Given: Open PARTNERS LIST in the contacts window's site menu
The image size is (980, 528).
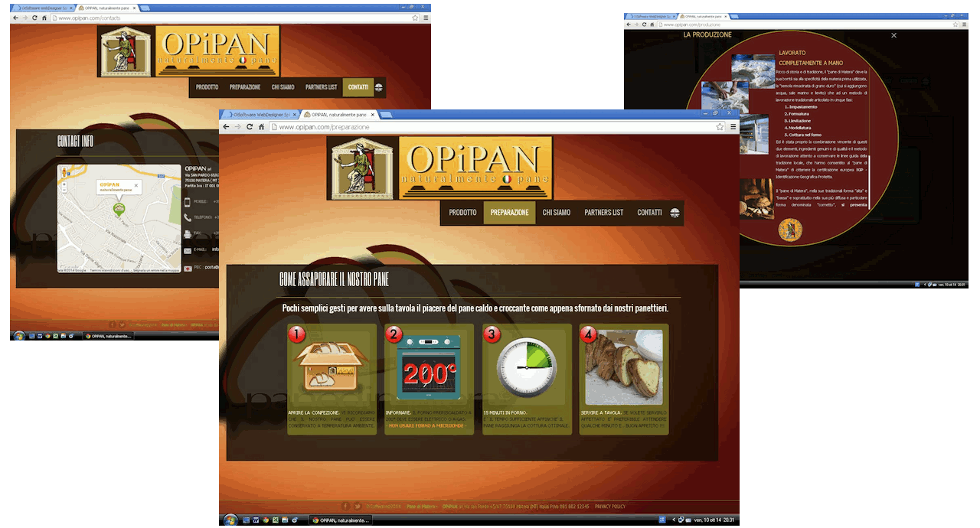Looking at the screenshot, I should (321, 87).
